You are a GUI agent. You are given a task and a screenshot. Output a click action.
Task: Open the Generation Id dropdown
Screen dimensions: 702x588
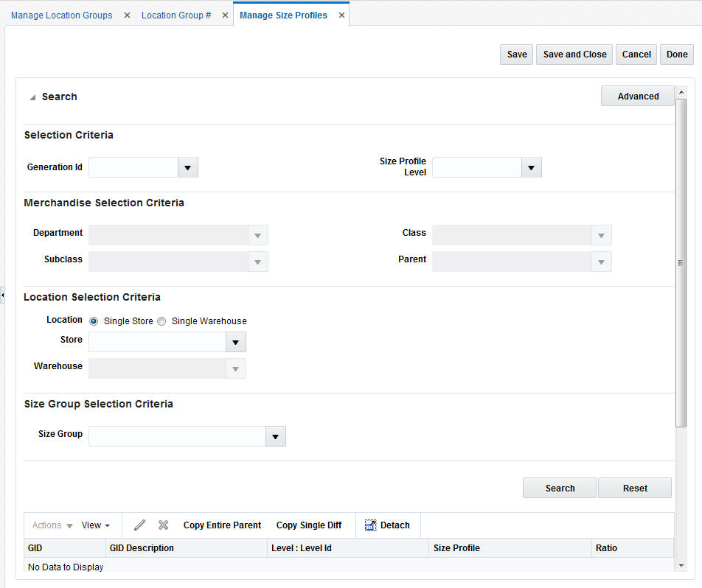[187, 167]
